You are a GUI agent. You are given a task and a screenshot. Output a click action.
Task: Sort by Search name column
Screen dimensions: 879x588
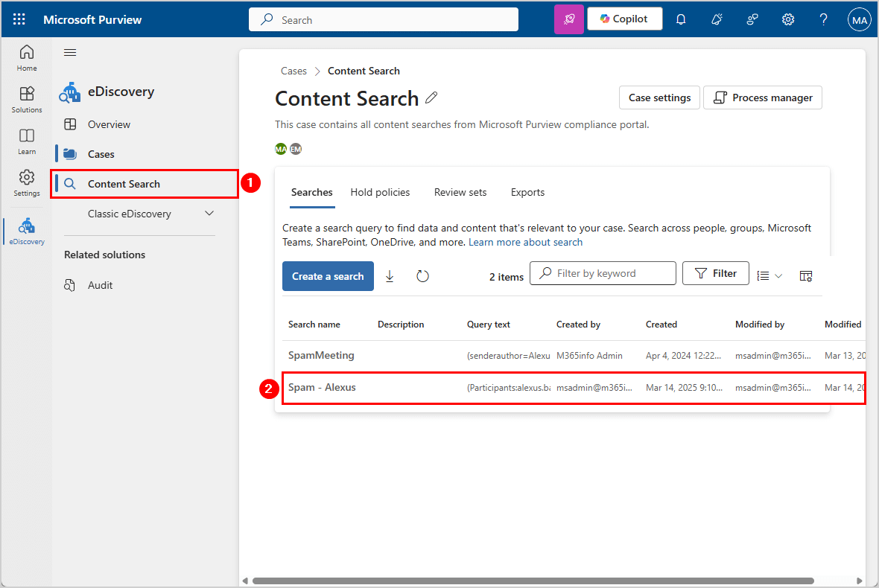coord(314,325)
